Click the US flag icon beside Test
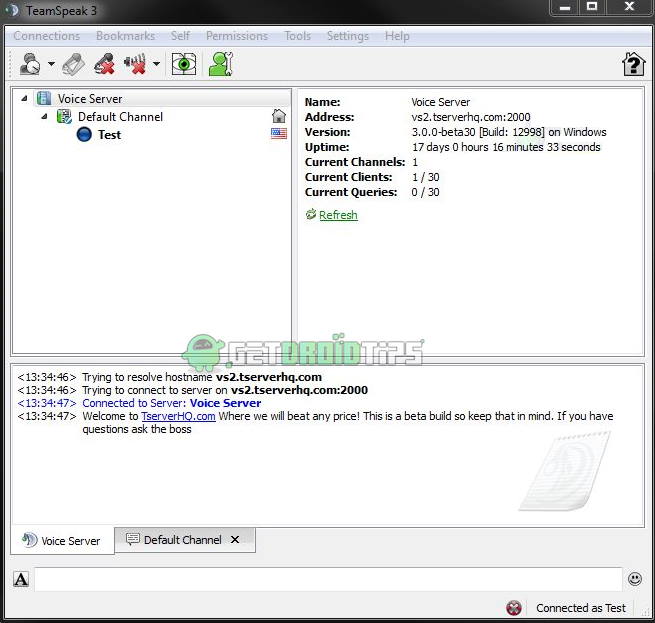Screen dimensions: 655x623 [279, 133]
